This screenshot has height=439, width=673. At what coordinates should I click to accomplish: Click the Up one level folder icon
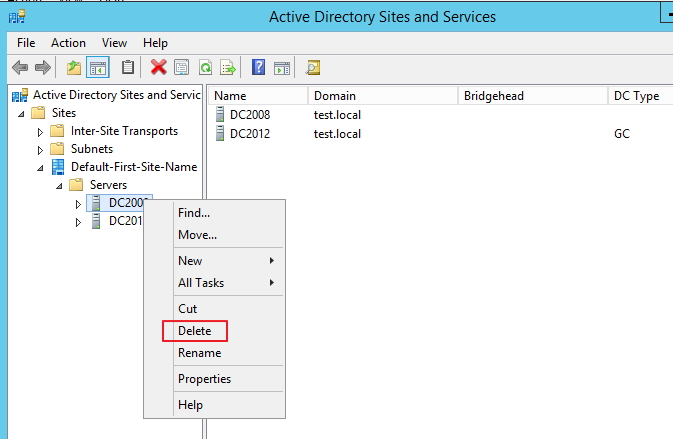[x=74, y=67]
